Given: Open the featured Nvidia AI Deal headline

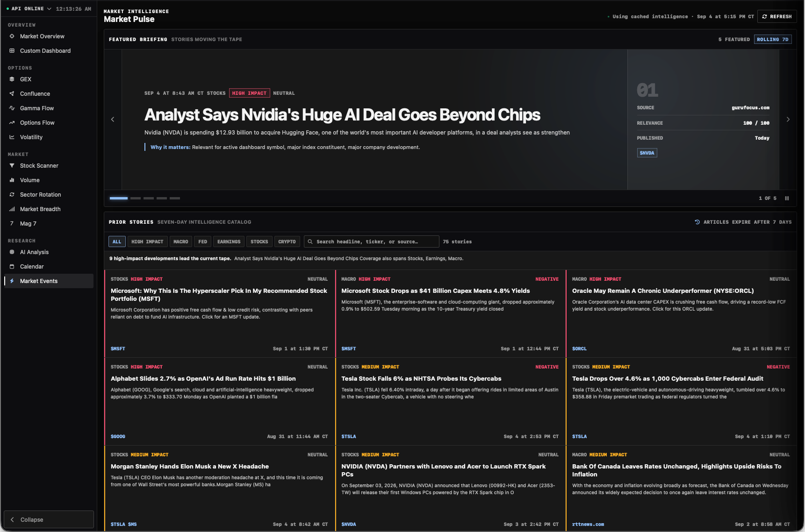Looking at the screenshot, I should click(342, 115).
